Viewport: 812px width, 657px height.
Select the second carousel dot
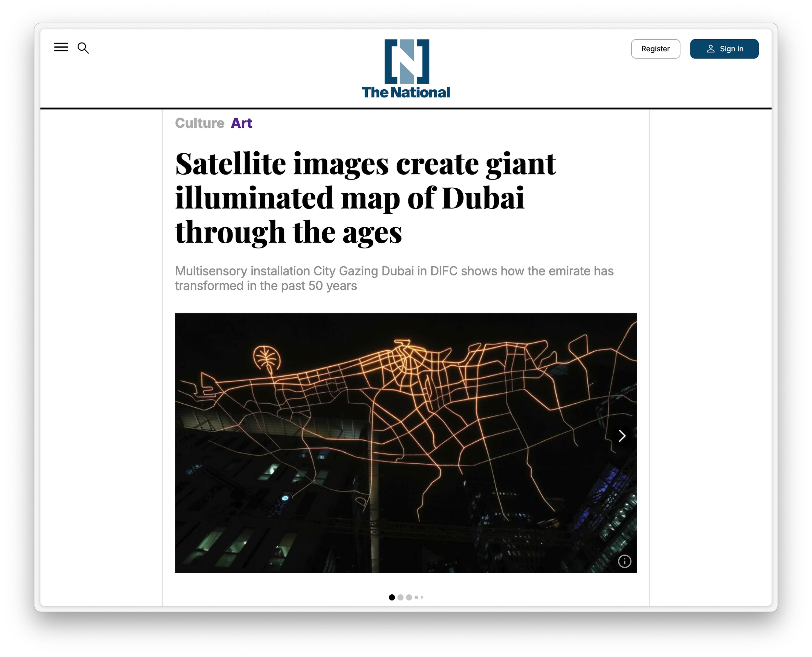[400, 597]
